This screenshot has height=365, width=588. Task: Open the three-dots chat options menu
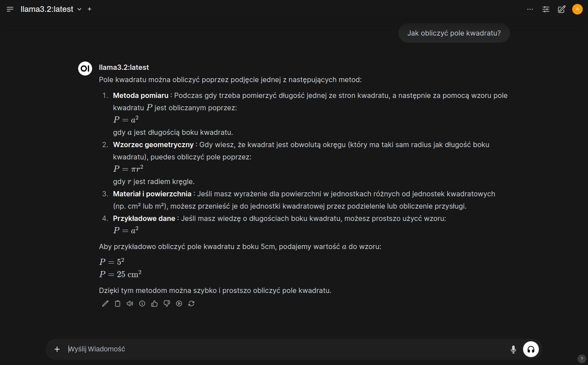[x=530, y=9]
